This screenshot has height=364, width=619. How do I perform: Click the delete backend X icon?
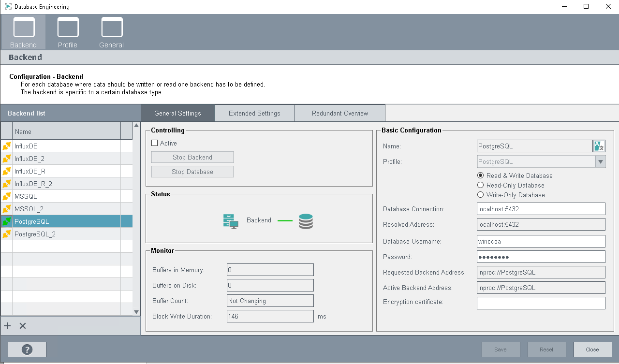click(x=23, y=326)
